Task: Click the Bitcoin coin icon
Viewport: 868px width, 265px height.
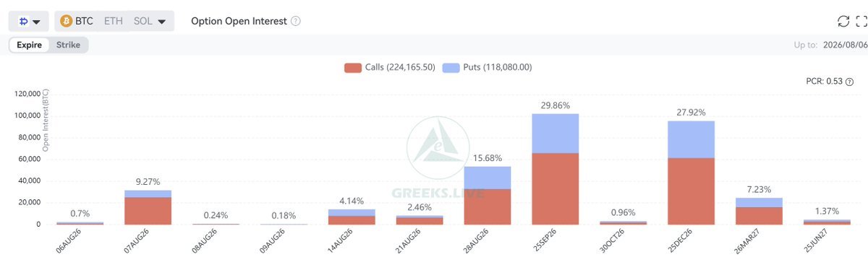Action: pyautogui.click(x=67, y=21)
